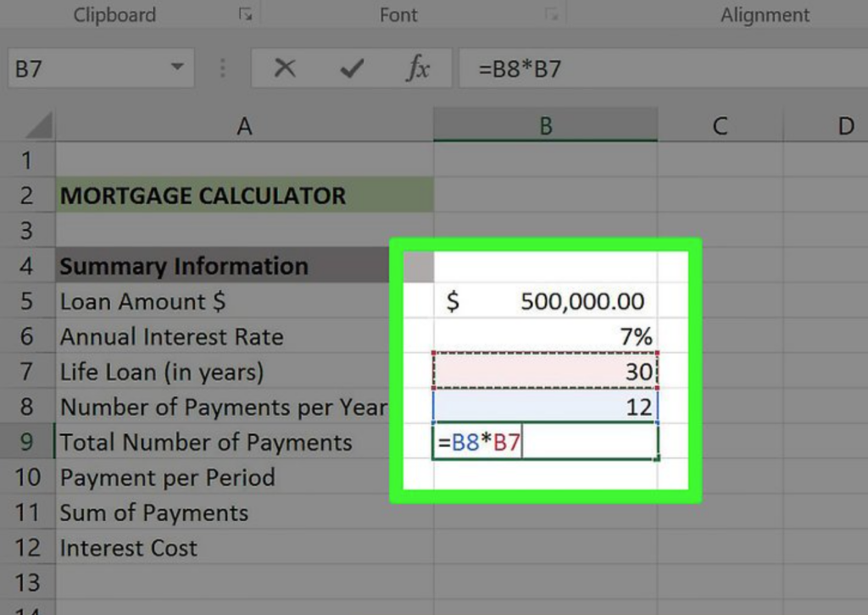Select column A header
The width and height of the screenshot is (868, 615).
click(244, 126)
